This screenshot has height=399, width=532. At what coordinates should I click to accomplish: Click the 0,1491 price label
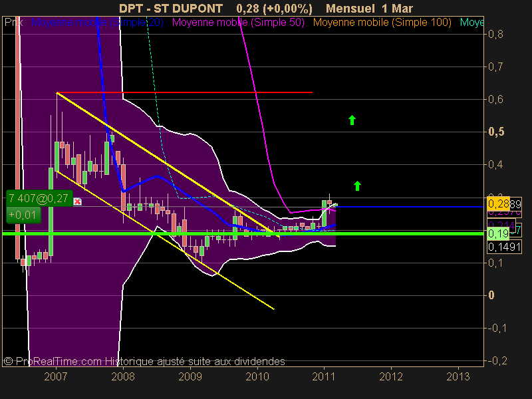point(505,247)
